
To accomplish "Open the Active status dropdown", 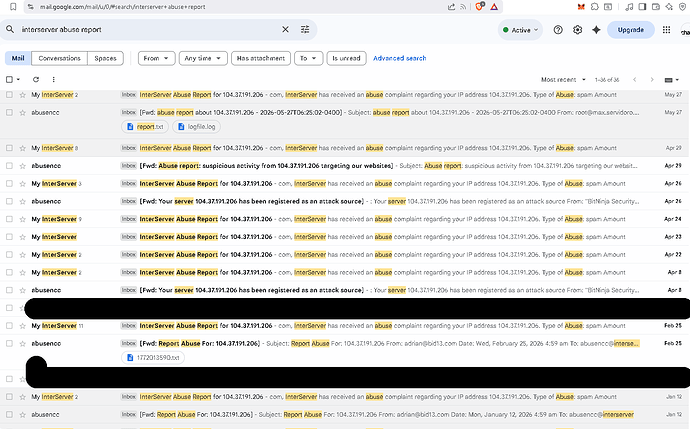I will tap(521, 30).
